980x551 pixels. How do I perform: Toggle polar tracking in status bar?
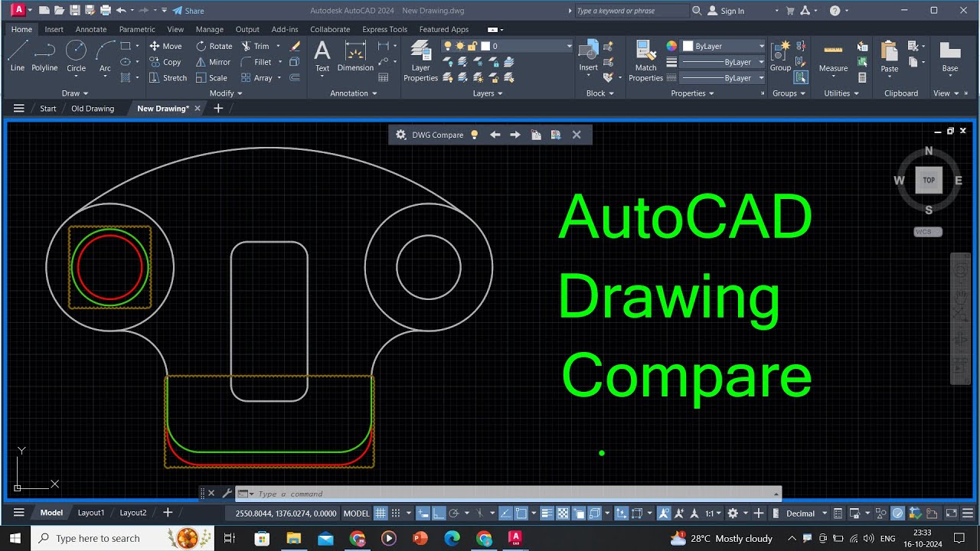click(x=454, y=513)
